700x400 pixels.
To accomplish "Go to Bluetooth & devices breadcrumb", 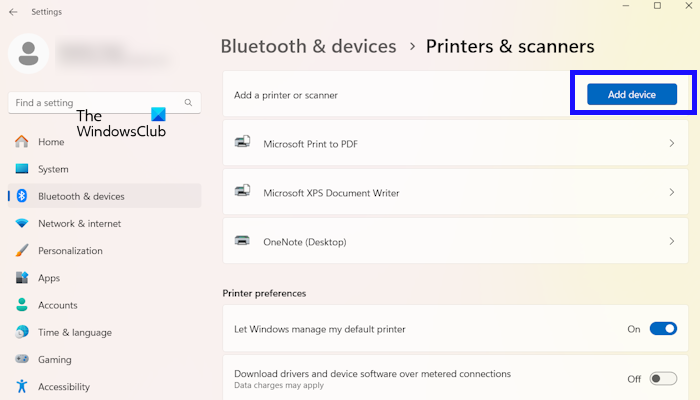I will tap(308, 46).
